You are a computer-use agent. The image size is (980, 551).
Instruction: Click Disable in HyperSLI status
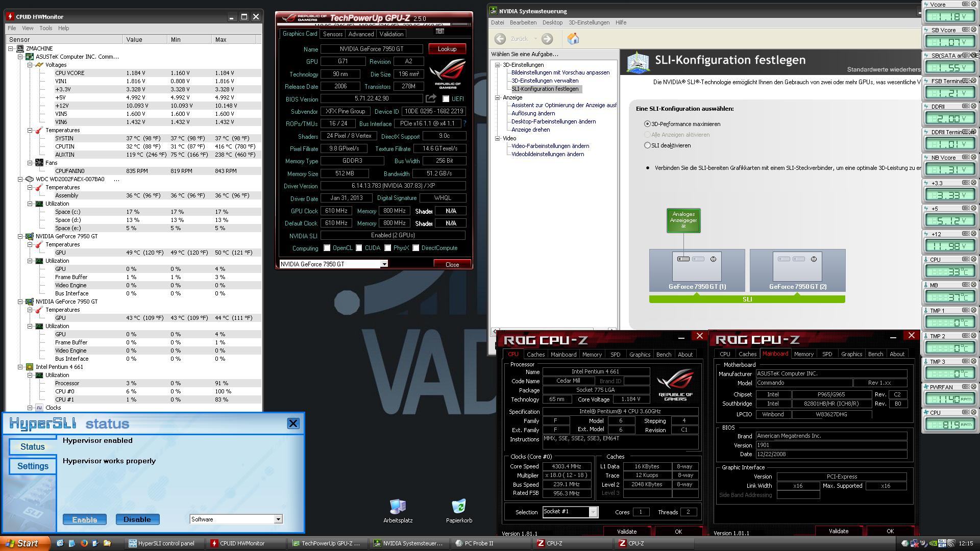point(137,519)
